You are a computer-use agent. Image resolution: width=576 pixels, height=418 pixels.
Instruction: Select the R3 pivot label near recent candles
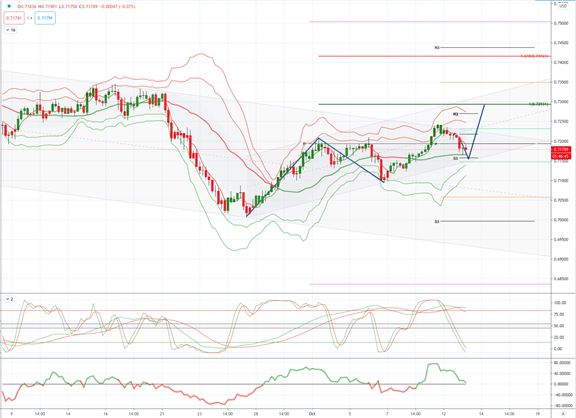pyautogui.click(x=455, y=114)
